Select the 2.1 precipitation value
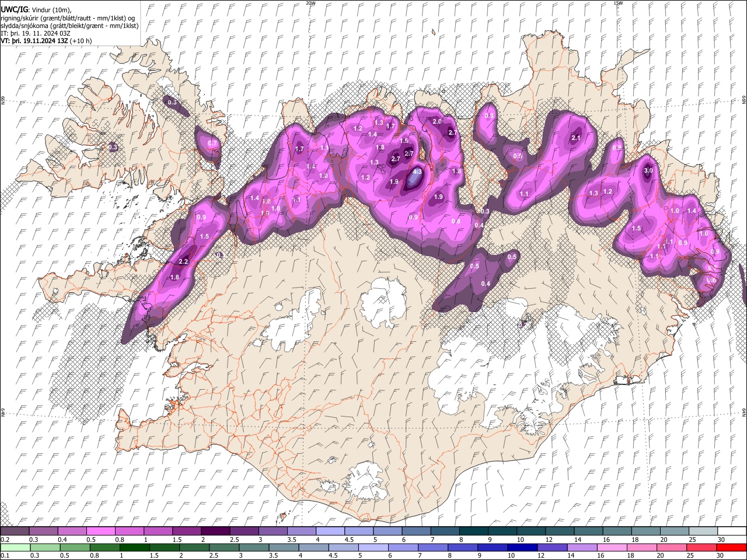Image resolution: width=747 pixels, height=560 pixels. pos(576,138)
